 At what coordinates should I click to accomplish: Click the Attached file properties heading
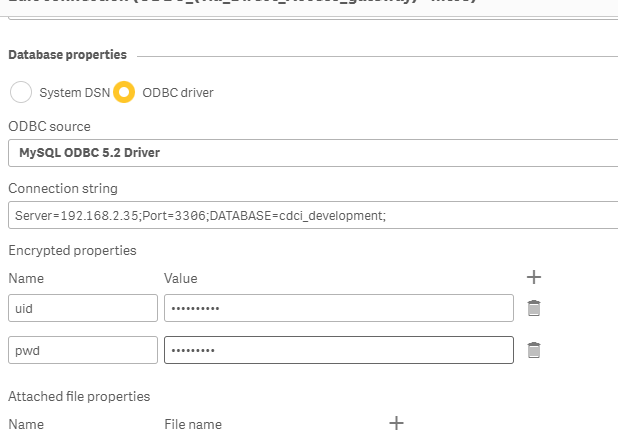pyautogui.click(x=79, y=396)
